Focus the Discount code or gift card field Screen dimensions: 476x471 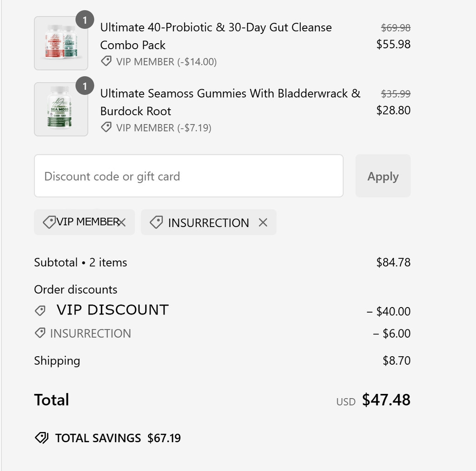189,176
